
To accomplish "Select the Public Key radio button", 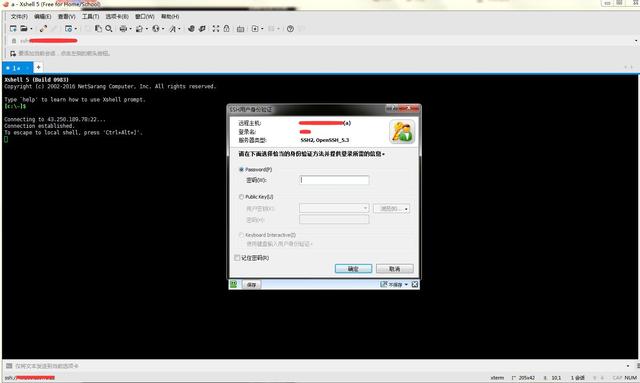I will 241,197.
